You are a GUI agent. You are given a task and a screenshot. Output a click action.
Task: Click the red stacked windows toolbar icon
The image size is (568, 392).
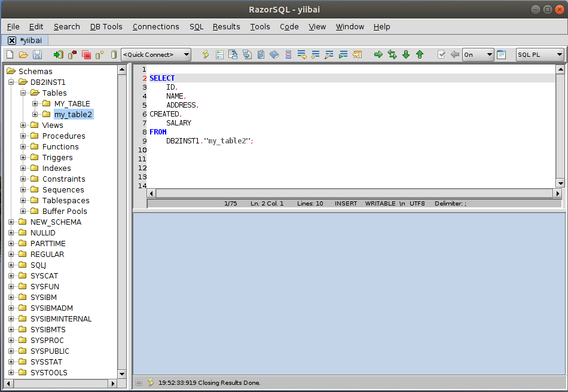(86, 54)
